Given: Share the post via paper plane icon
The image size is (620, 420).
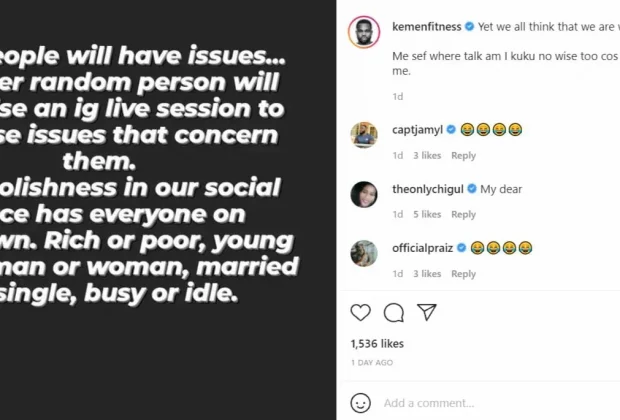Looking at the screenshot, I should click(x=427, y=313).
